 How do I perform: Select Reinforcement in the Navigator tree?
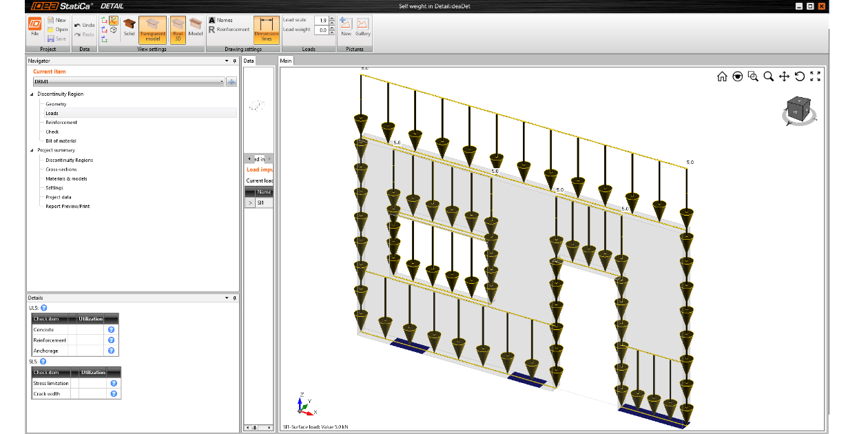tap(61, 123)
